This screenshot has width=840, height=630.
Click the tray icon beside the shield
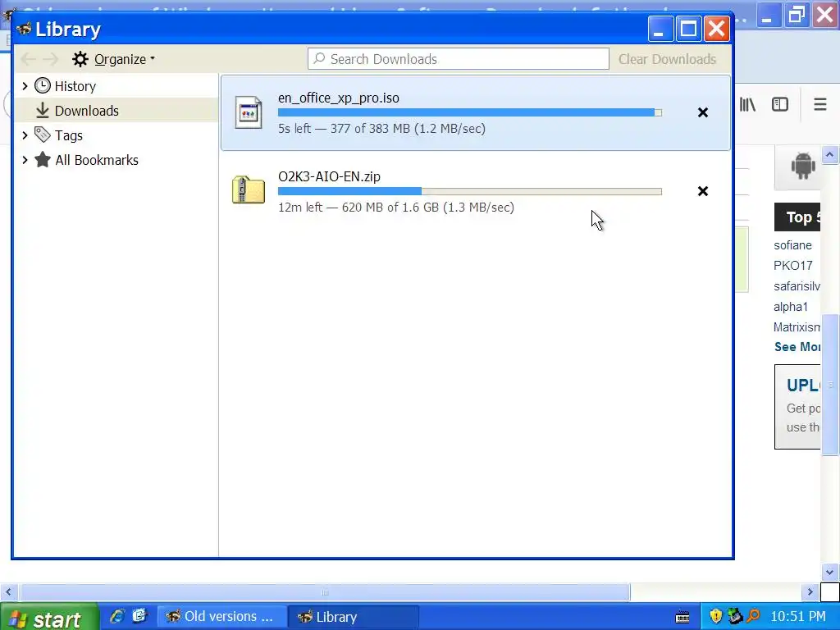pos(735,617)
